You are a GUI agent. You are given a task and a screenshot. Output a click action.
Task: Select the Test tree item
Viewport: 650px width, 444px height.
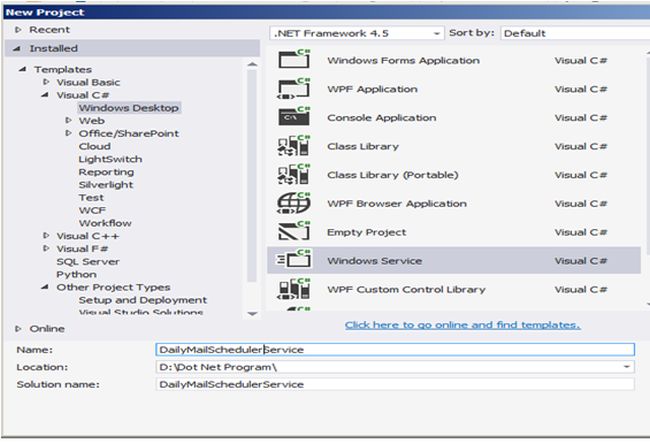(91, 198)
